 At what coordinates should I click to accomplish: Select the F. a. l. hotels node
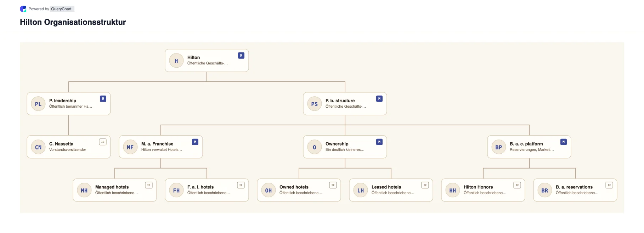pos(207,190)
